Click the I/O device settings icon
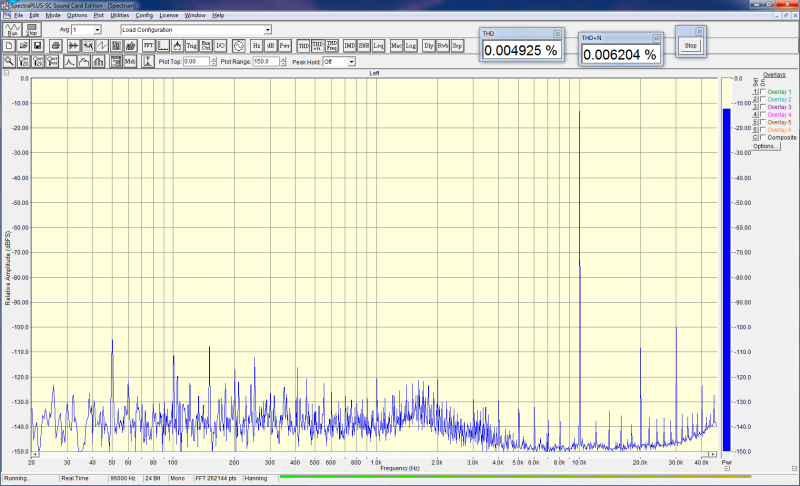 (x=220, y=46)
